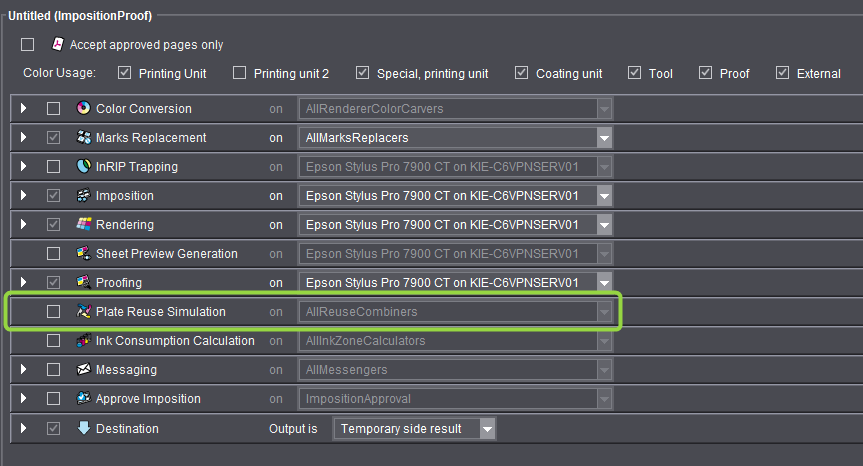Open the Marks Replacement engine dropdown
The width and height of the screenshot is (863, 466).
[x=604, y=138]
